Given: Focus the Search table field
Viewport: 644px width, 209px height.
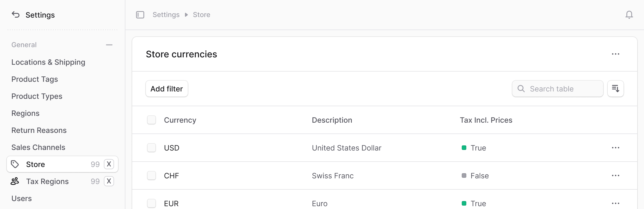Looking at the screenshot, I should tap(557, 89).
